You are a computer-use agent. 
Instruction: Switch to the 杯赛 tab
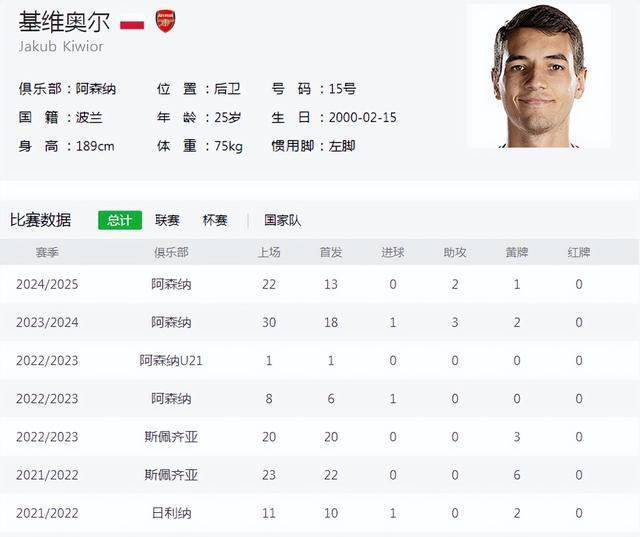(x=215, y=220)
